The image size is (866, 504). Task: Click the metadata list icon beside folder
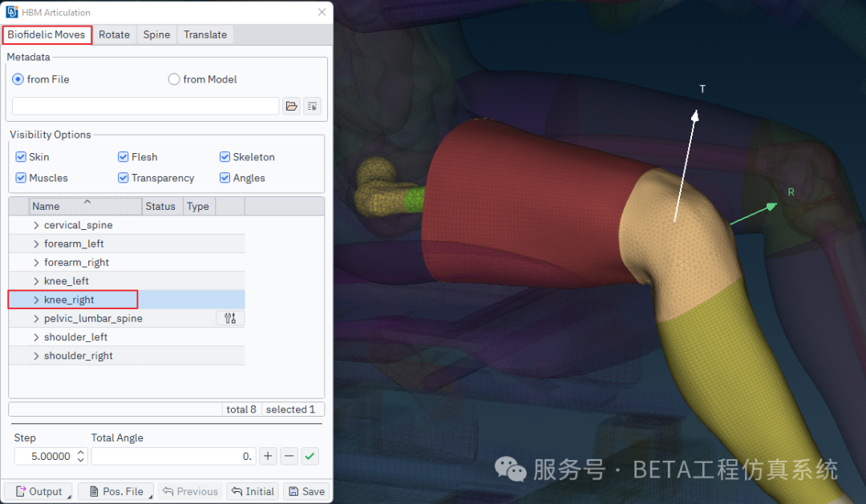tap(312, 107)
